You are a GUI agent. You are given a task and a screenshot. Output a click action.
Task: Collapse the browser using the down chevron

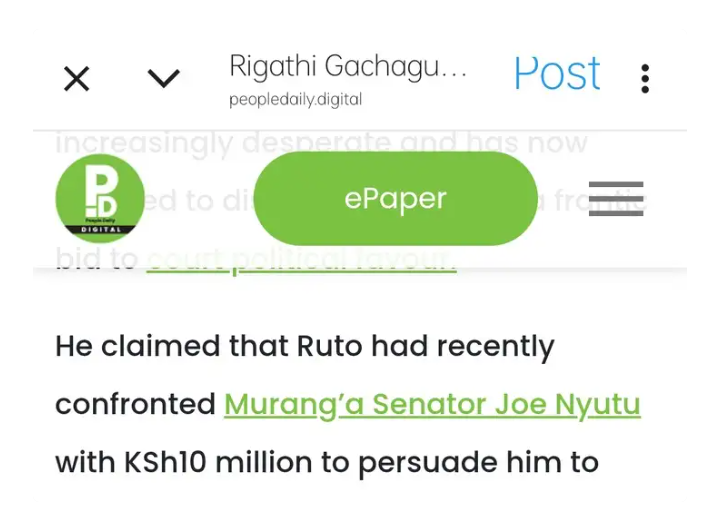163,79
